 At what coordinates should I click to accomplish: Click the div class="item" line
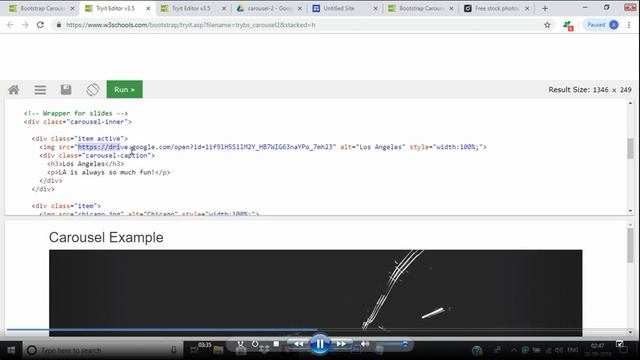point(66,206)
